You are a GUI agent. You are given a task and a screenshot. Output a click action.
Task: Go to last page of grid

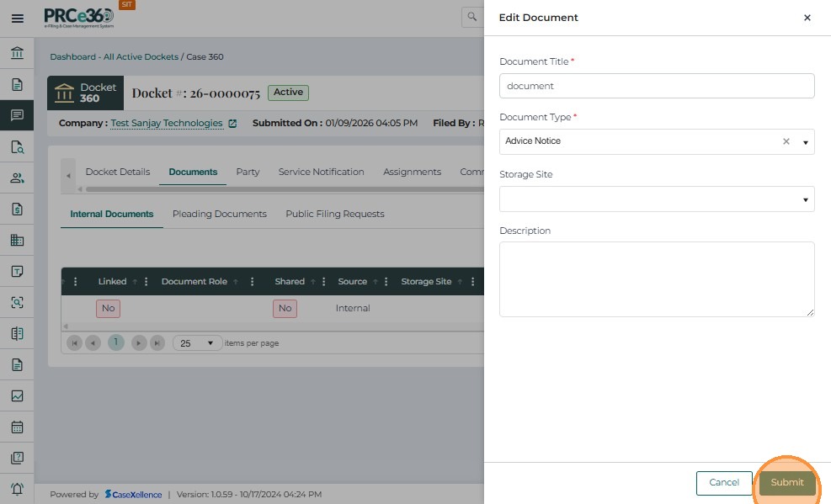tap(157, 343)
